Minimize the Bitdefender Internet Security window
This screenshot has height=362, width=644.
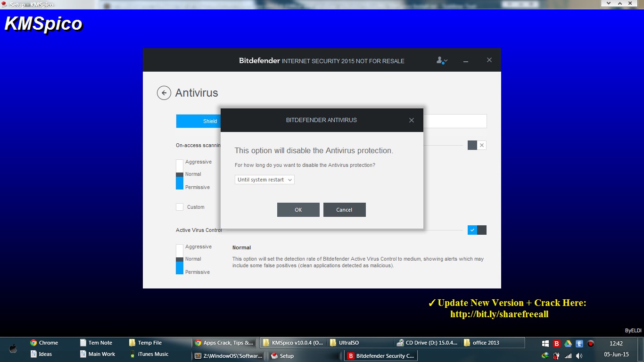pyautogui.click(x=466, y=61)
